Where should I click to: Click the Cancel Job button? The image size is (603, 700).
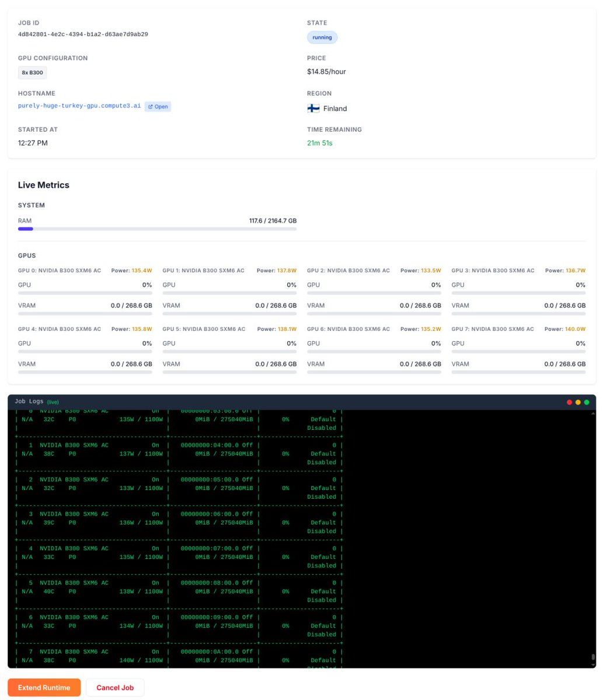click(x=115, y=687)
